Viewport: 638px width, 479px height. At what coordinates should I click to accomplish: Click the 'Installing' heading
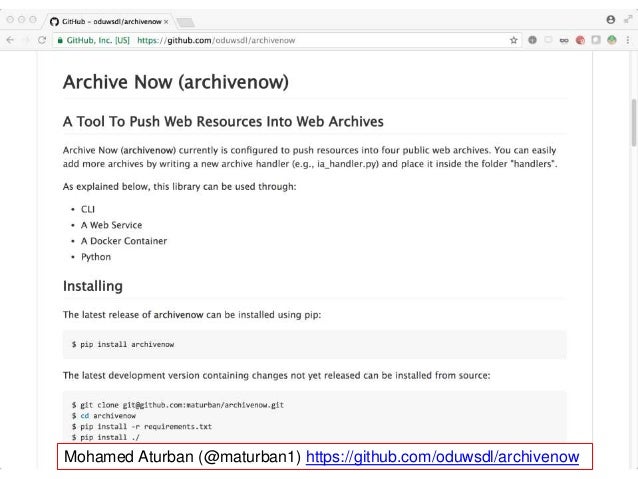coord(93,286)
